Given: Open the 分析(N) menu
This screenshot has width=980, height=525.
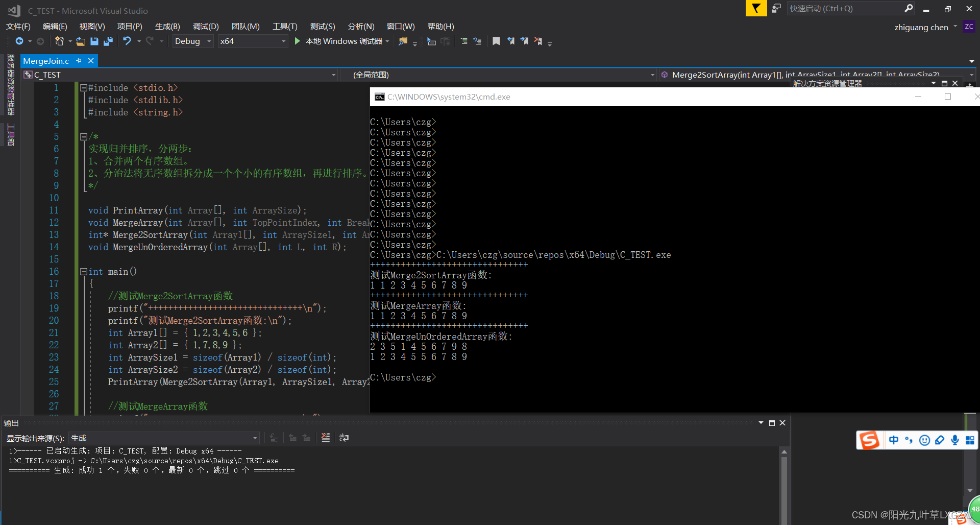Looking at the screenshot, I should click(361, 26).
